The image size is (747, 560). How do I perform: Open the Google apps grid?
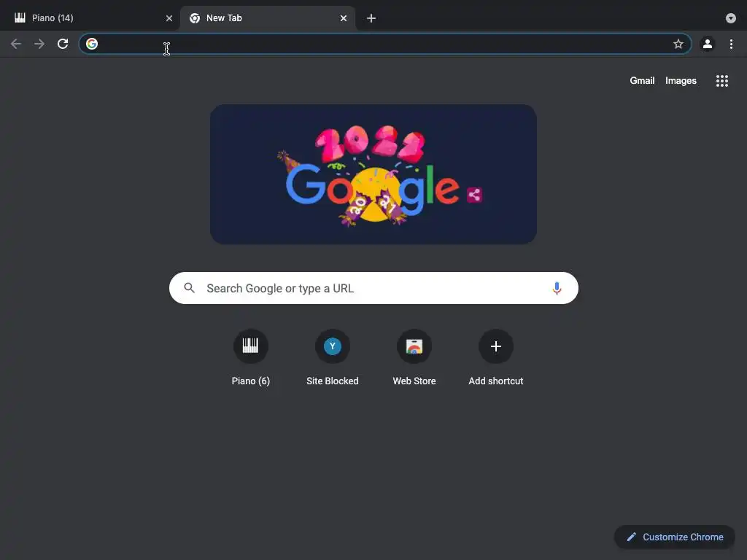[721, 81]
